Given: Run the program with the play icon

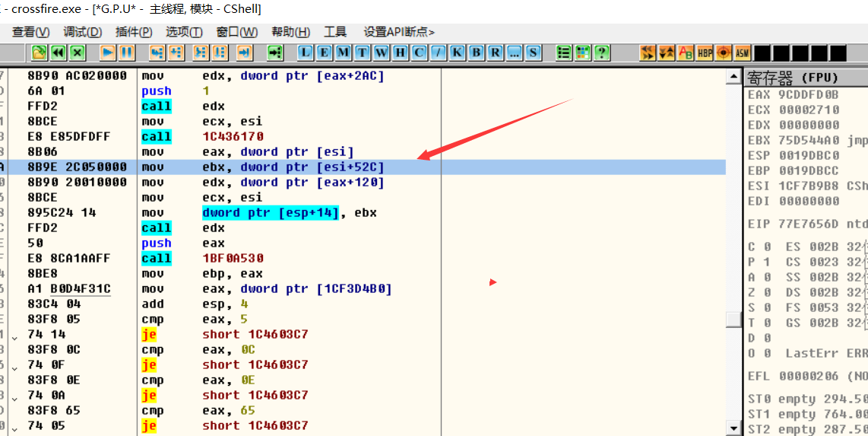Looking at the screenshot, I should pyautogui.click(x=108, y=53).
